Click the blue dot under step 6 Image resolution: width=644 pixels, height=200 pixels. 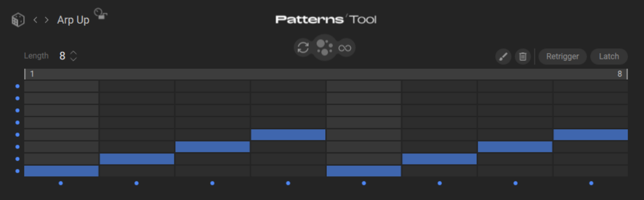click(x=440, y=183)
